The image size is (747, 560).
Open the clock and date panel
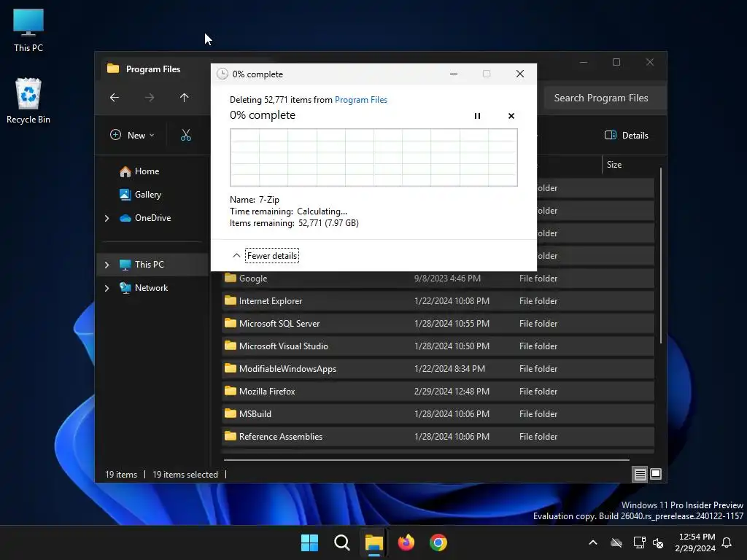tap(695, 542)
